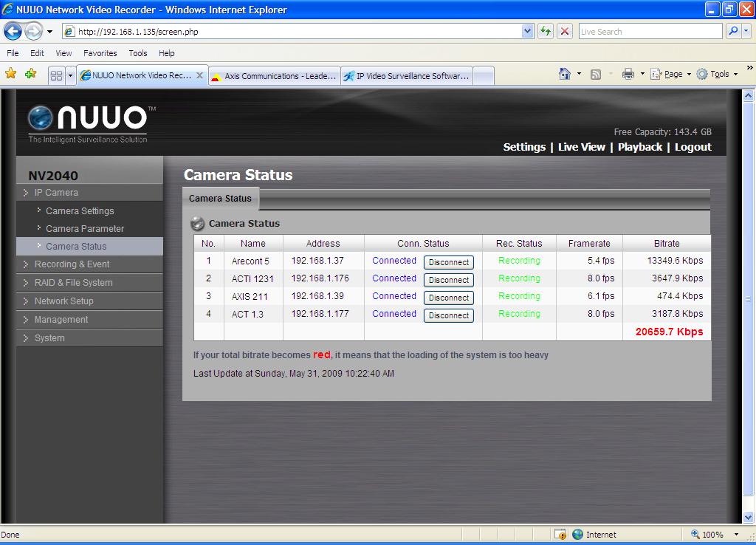Click the Internet zone globe icon
The image size is (756, 545).
click(x=577, y=535)
